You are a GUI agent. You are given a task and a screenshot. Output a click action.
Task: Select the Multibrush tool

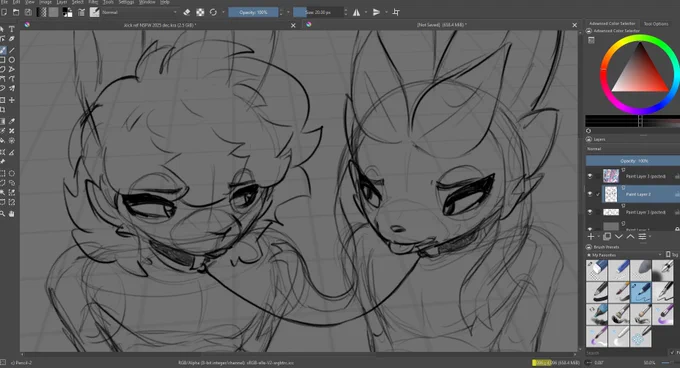click(12, 88)
